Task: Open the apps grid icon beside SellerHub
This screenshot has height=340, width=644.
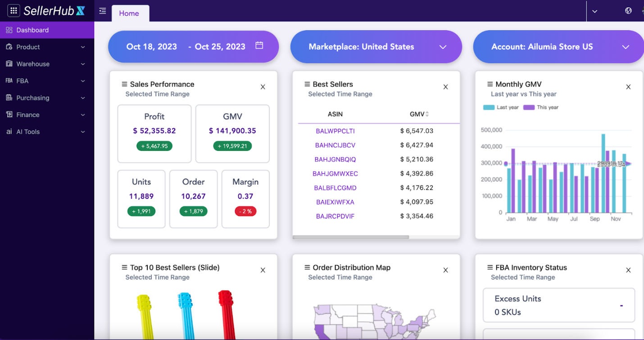Action: (14, 11)
